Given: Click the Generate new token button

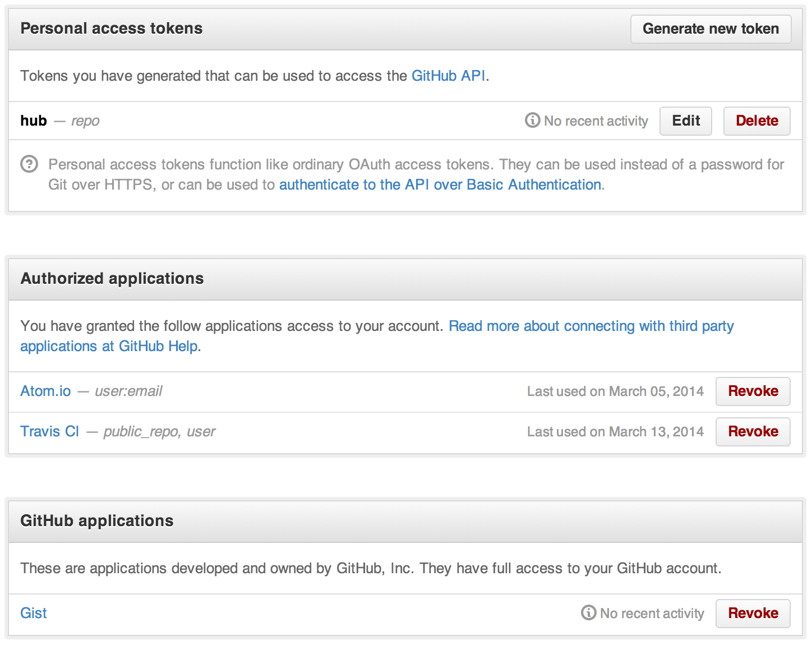Looking at the screenshot, I should pos(710,29).
